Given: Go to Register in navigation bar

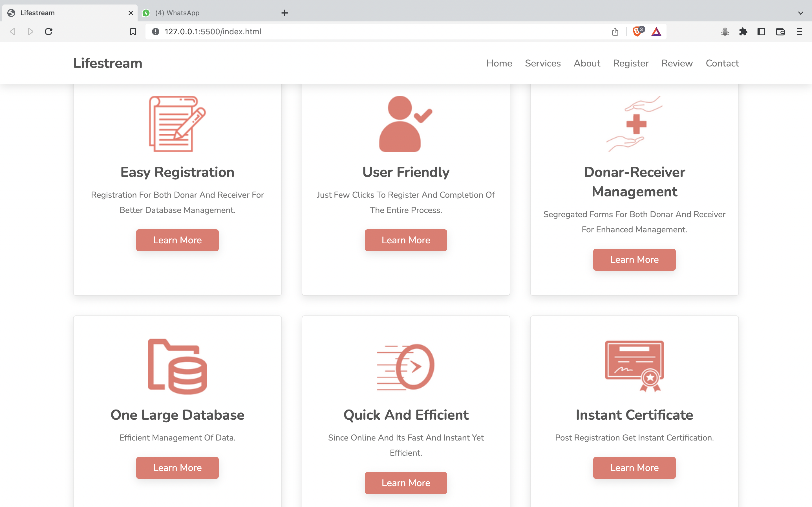Looking at the screenshot, I should [x=630, y=63].
